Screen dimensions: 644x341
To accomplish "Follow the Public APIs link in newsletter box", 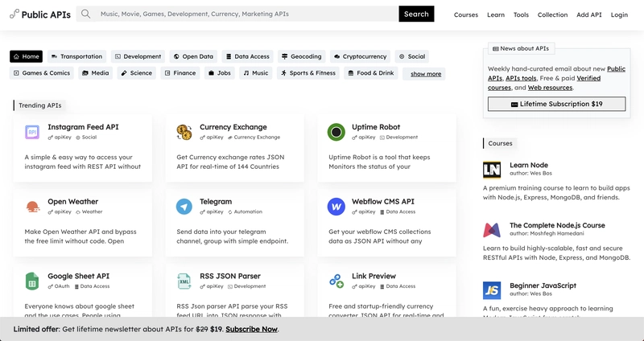I will [x=556, y=73].
